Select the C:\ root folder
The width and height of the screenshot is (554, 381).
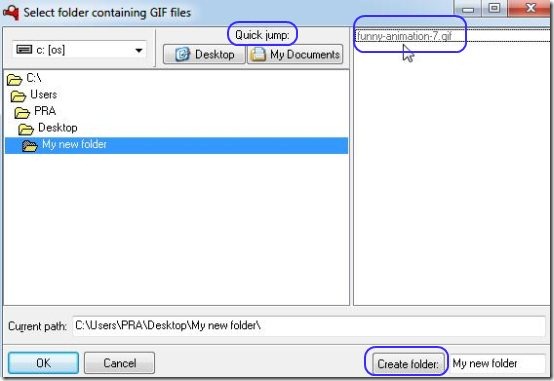click(34, 78)
